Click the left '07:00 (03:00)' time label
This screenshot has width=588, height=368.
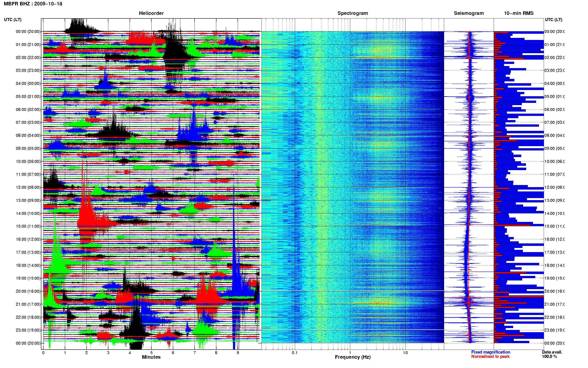(28, 122)
